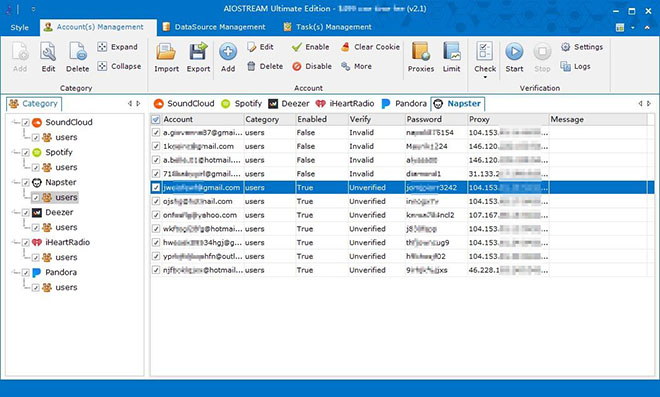Sort by the Enabled column header

(x=321, y=120)
